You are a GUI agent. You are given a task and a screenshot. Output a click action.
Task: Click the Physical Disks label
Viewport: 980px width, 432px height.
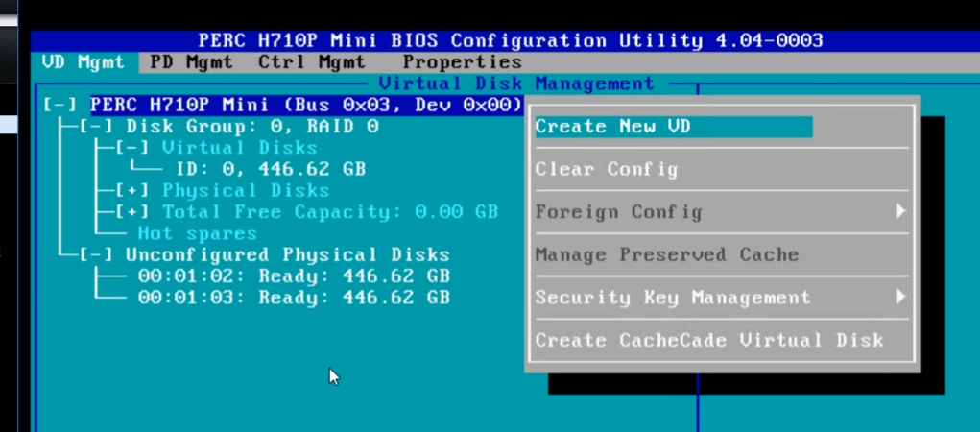click(x=246, y=191)
